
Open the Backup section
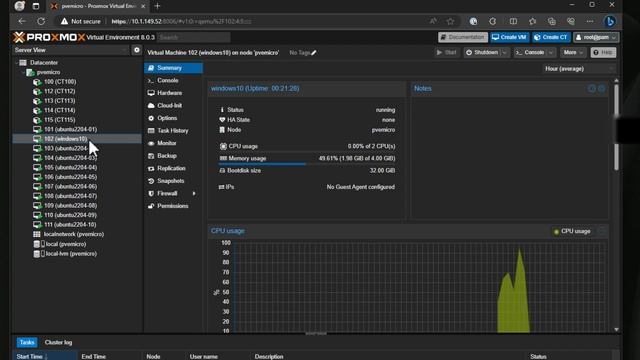[x=173, y=156]
